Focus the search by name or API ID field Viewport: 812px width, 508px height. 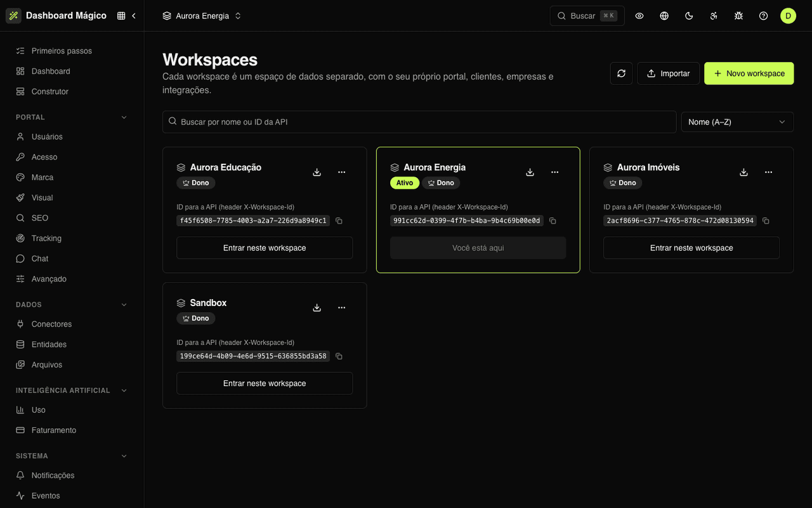tap(419, 122)
